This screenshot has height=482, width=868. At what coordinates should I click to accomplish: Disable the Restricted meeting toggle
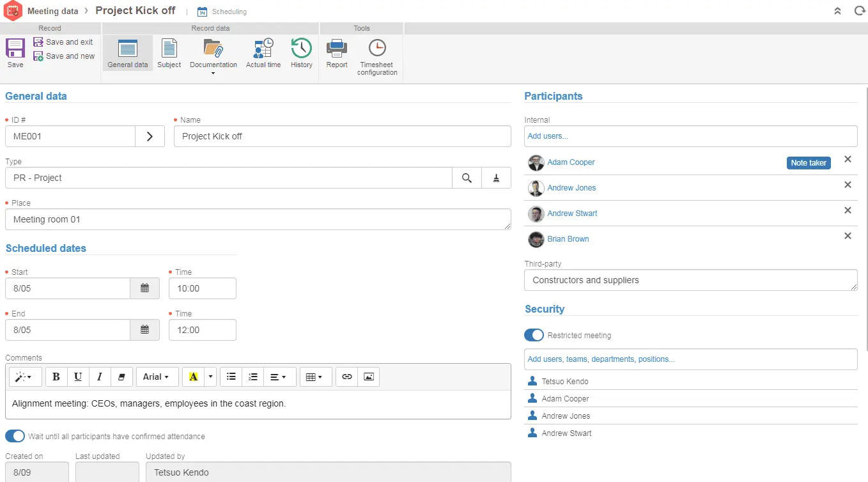(534, 335)
